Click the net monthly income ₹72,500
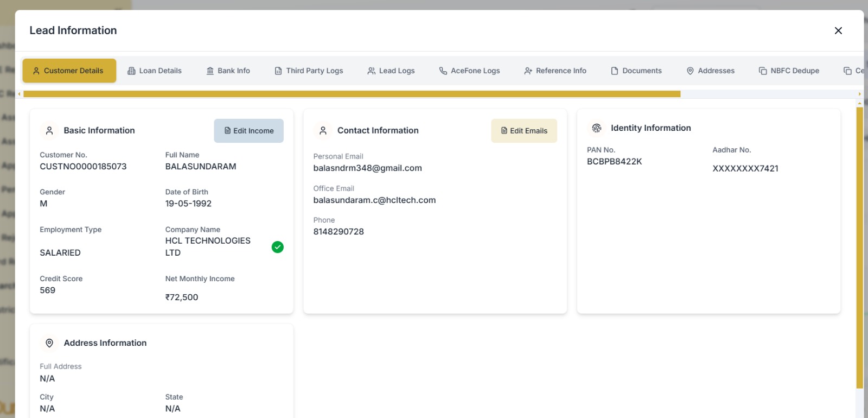The width and height of the screenshot is (868, 418). tap(182, 297)
